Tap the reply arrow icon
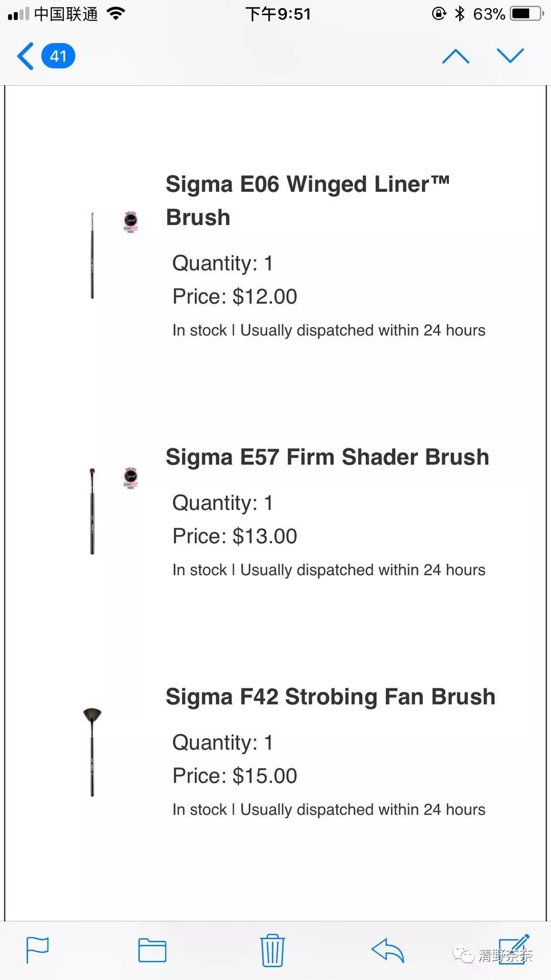Image resolution: width=551 pixels, height=980 pixels. pyautogui.click(x=388, y=950)
